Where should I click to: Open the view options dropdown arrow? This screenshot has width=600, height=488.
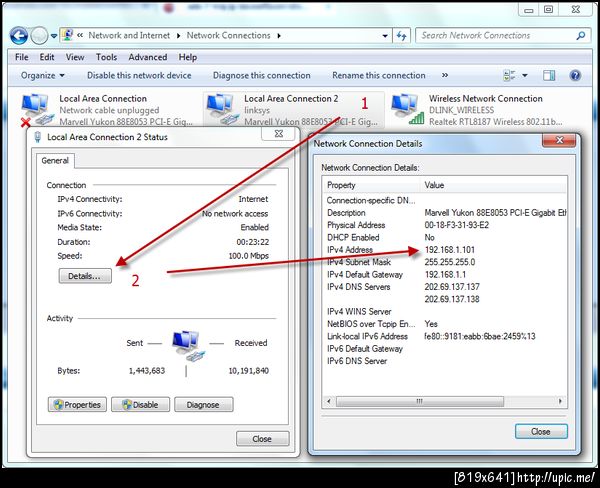[525, 75]
